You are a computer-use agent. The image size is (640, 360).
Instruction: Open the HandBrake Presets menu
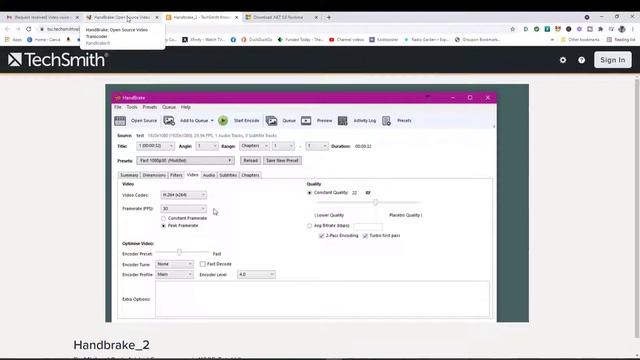(x=150, y=107)
